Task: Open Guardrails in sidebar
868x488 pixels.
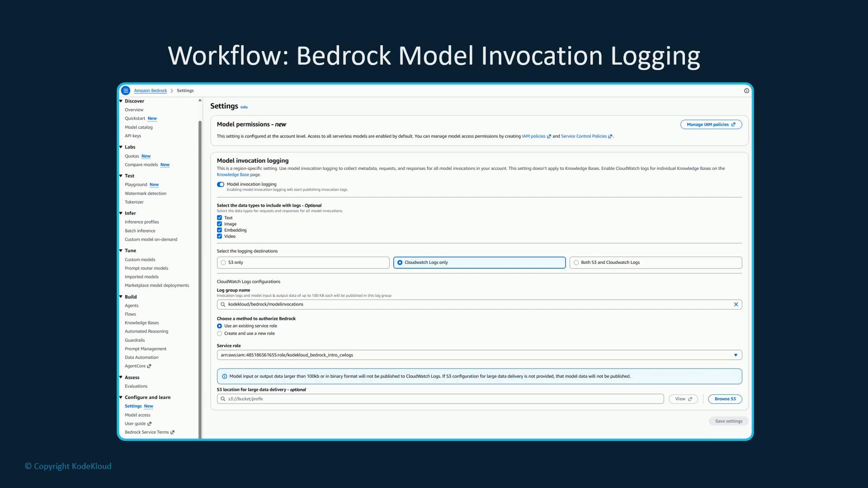Action: pos(135,341)
